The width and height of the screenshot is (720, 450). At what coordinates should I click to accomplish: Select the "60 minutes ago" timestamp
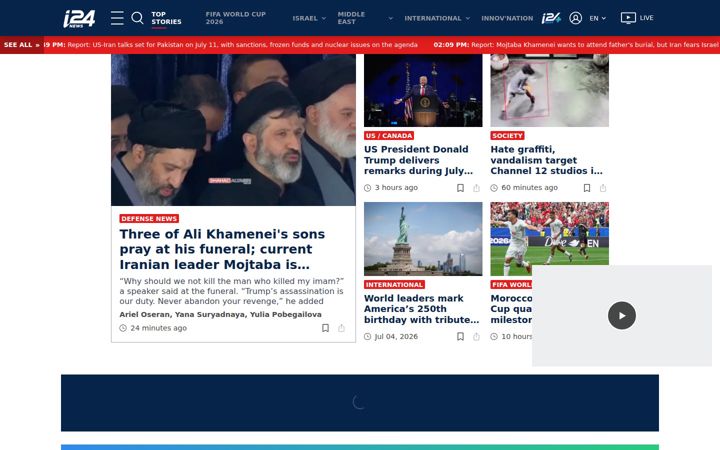point(529,188)
